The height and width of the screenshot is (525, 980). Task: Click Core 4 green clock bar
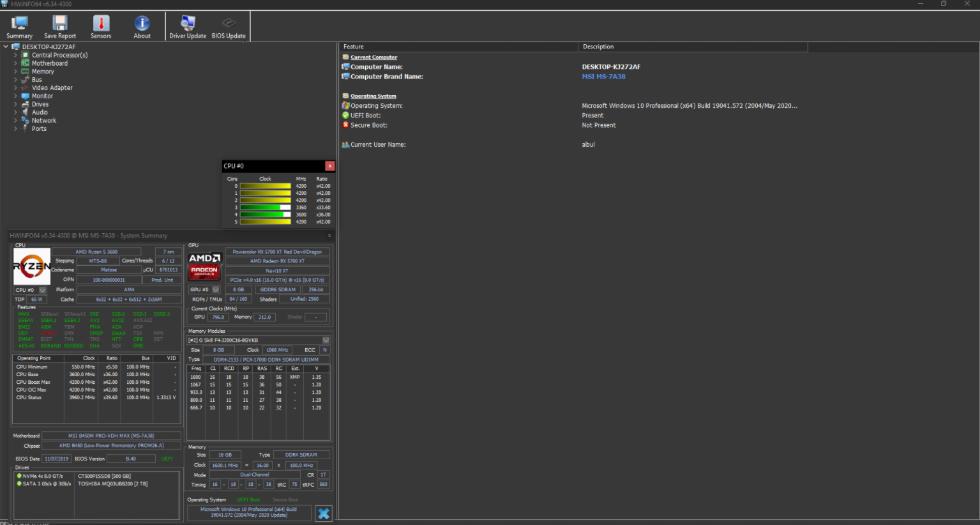266,215
